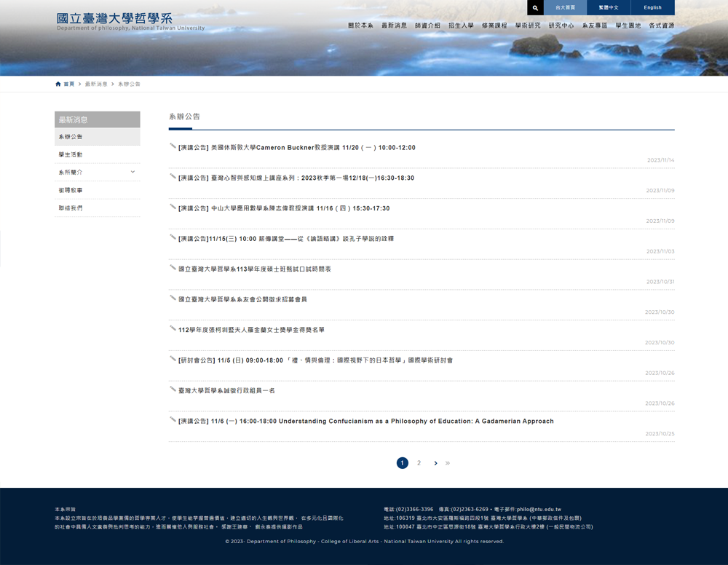Open 中山大學應用數學系陳志偉教授演講 announcement
728x565 pixels.
pos(284,208)
